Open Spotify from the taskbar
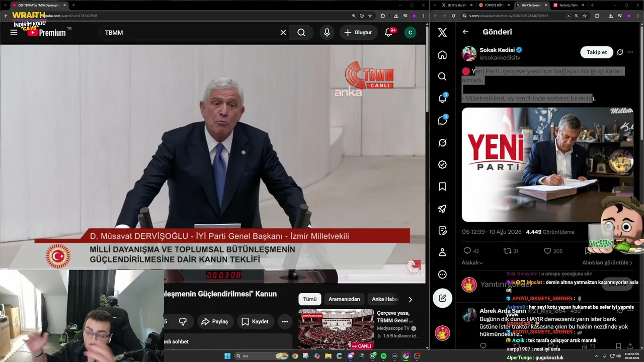Viewport: 644px width, 362px height. click(384, 356)
